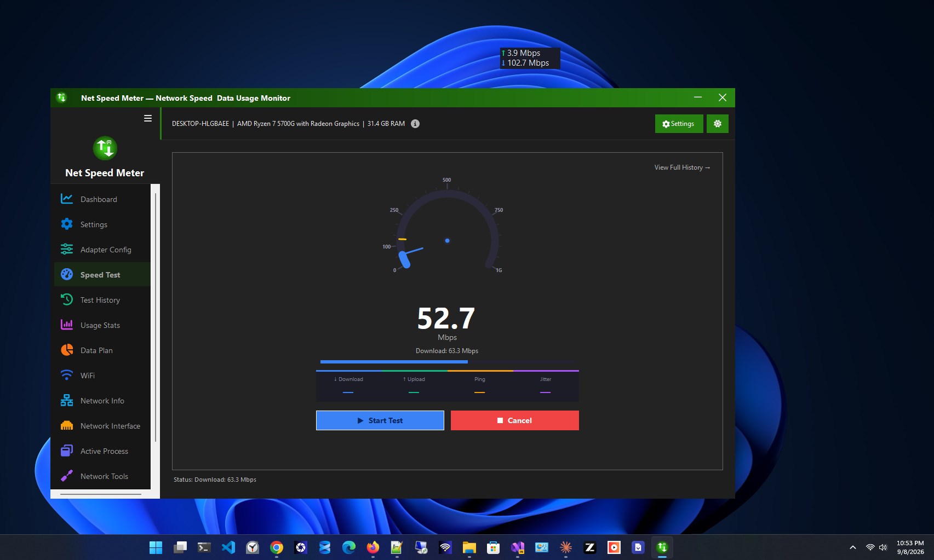
Task: Click the green gear icon button
Action: pos(718,124)
